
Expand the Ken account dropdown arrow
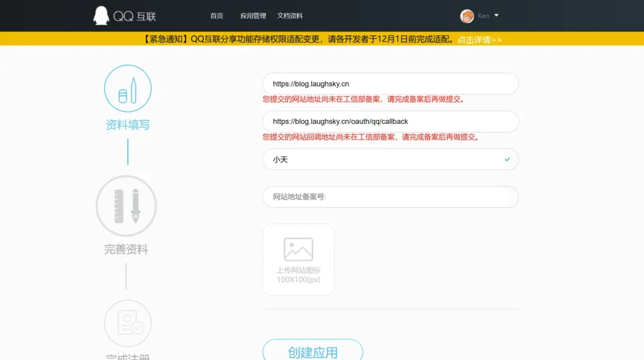pyautogui.click(x=497, y=16)
